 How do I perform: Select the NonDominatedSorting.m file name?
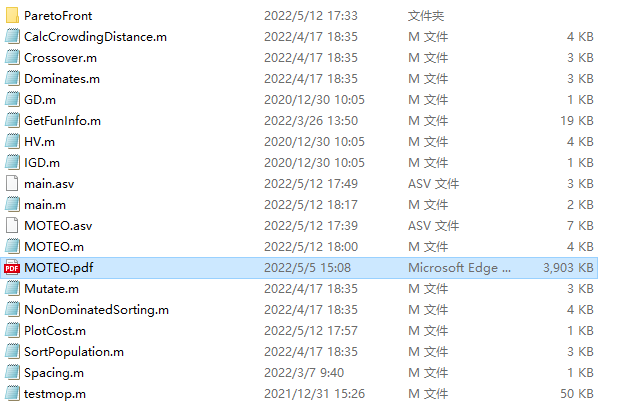click(x=96, y=310)
